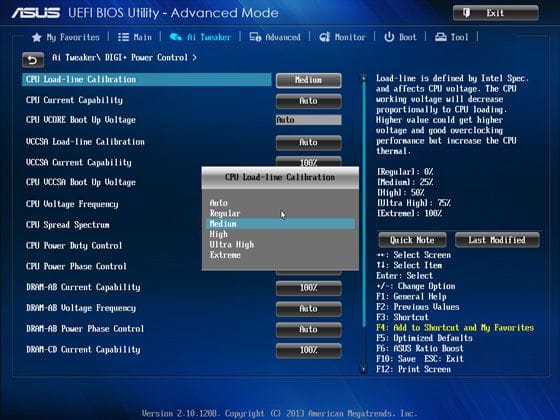Click CPU VCORE Boot Up Voltage field

(309, 120)
